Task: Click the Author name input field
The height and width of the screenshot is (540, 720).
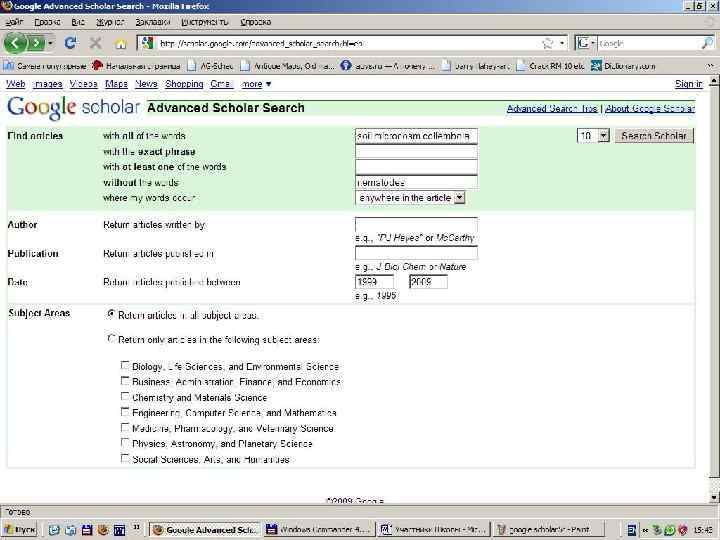Action: 416,225
